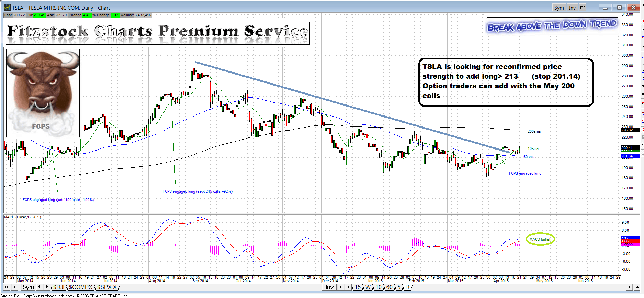Click the red 1.88 MACD axis marker
644x298 pixels.
(631, 241)
